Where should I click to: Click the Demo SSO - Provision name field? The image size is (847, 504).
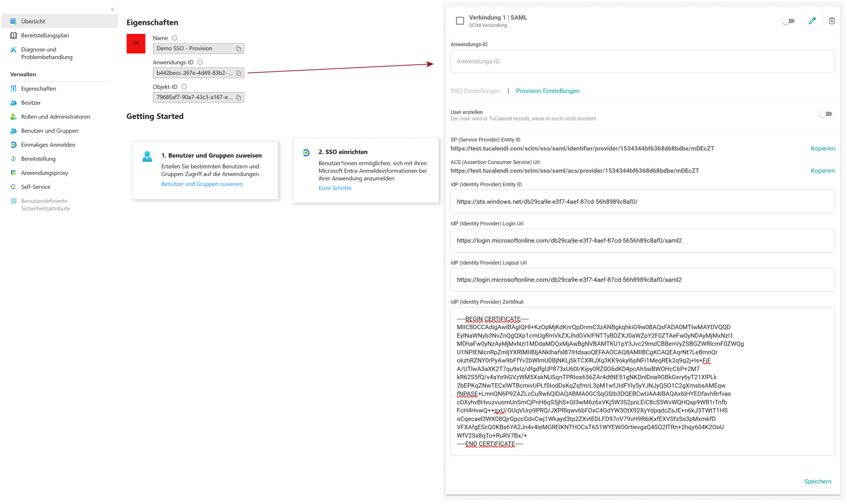click(x=199, y=49)
